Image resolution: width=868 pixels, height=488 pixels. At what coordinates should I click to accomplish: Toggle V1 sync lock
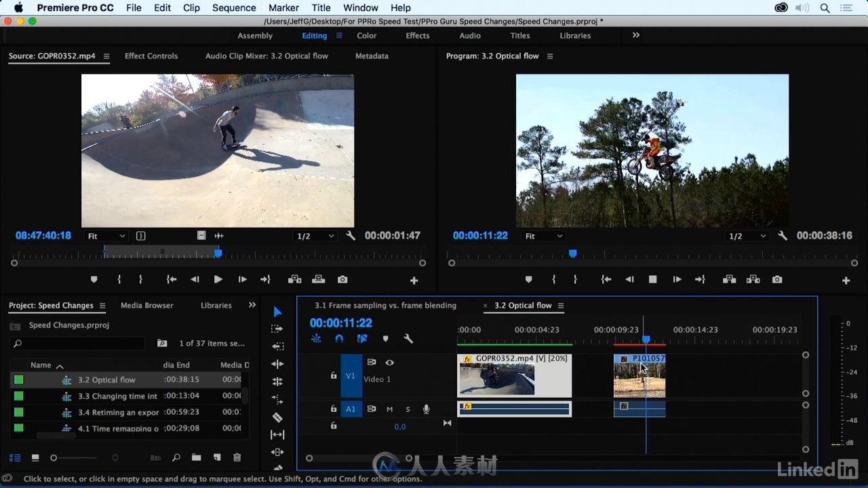point(371,363)
